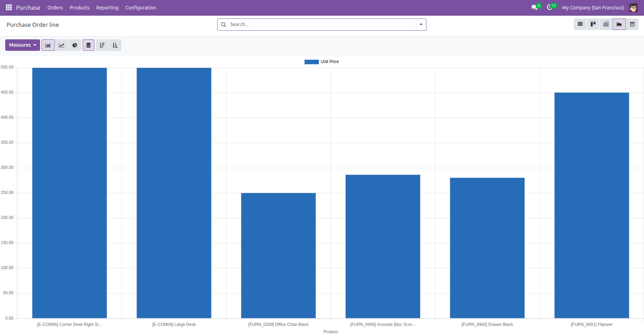This screenshot has width=644, height=336.
Task: Open the Reporting menu
Action: click(x=107, y=8)
